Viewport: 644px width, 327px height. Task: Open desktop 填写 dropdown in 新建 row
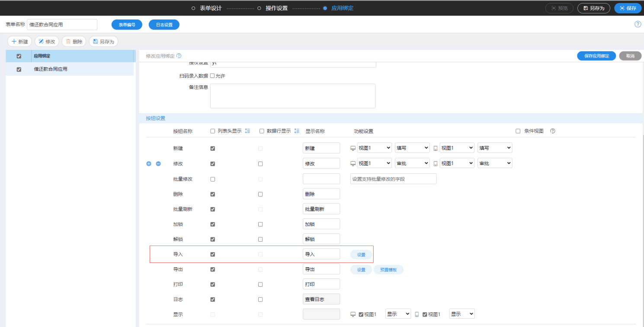[x=412, y=148]
